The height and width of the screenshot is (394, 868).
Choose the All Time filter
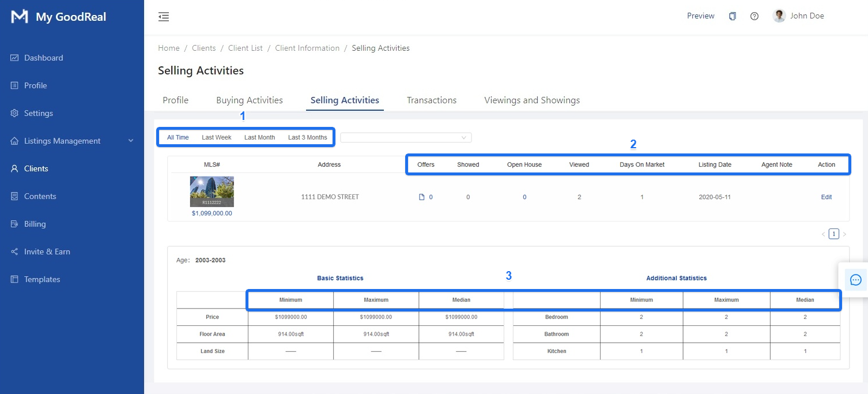tap(178, 137)
